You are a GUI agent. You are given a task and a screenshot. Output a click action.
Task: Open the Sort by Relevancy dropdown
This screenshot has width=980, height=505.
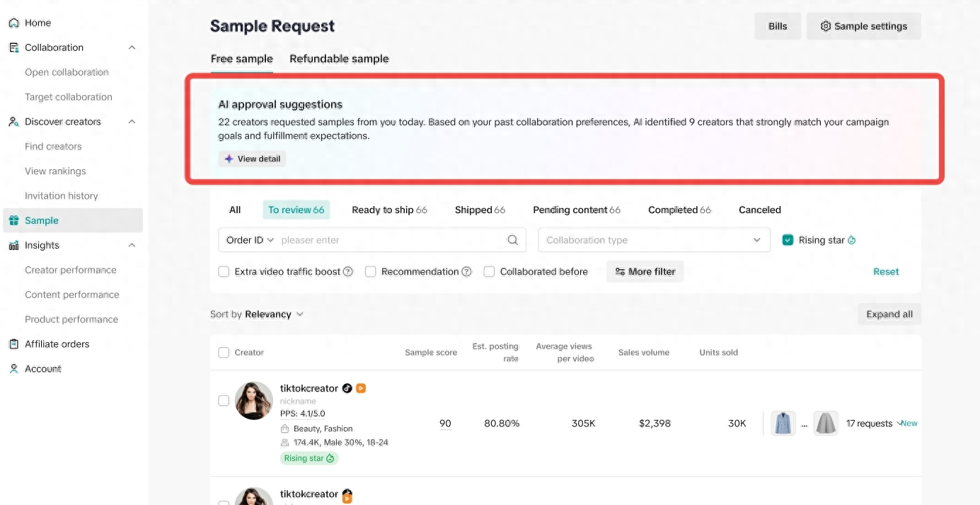pyautogui.click(x=275, y=314)
